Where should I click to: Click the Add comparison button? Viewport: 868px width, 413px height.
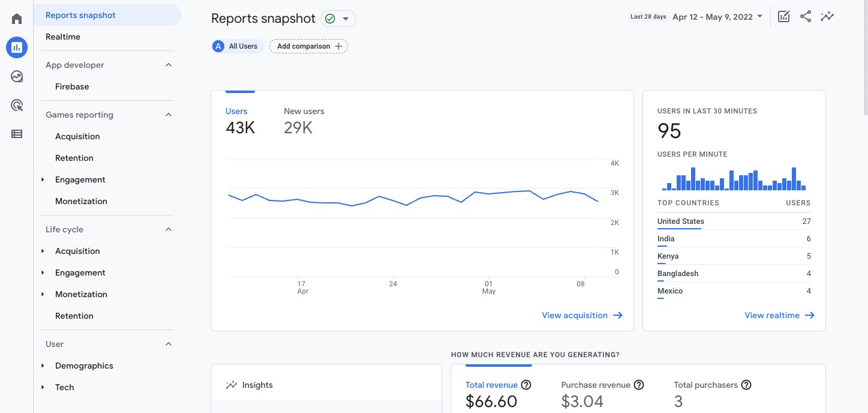point(309,46)
